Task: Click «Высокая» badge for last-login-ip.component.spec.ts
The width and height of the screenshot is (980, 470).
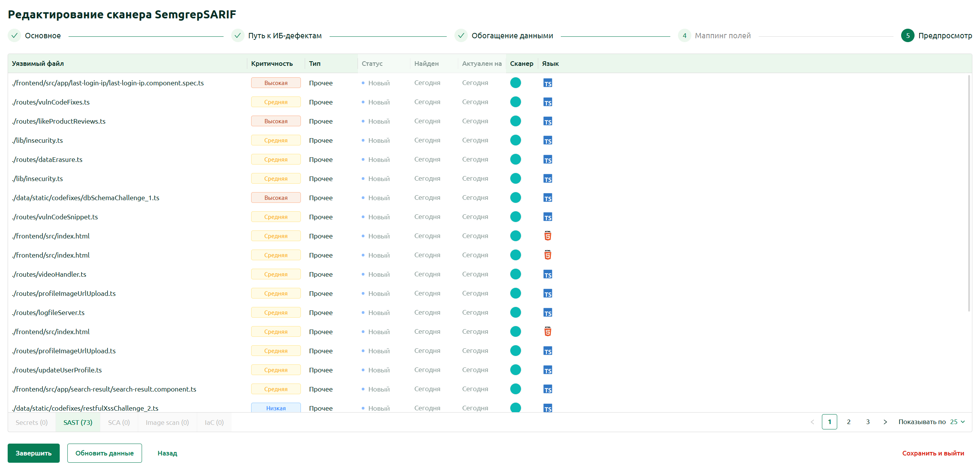Action: point(276,83)
